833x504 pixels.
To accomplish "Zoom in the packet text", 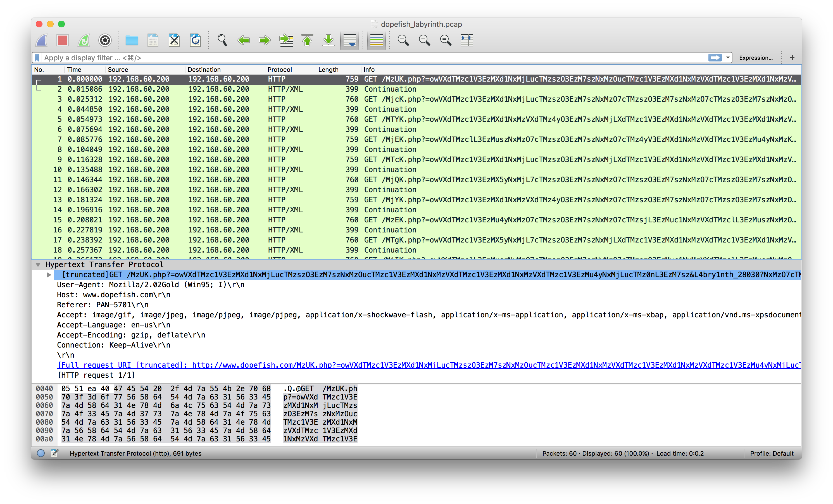I will click(x=403, y=41).
